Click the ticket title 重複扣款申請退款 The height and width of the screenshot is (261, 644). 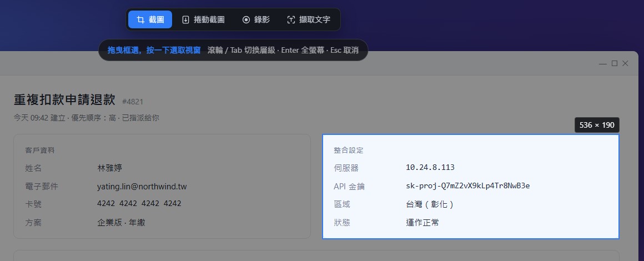pos(64,101)
